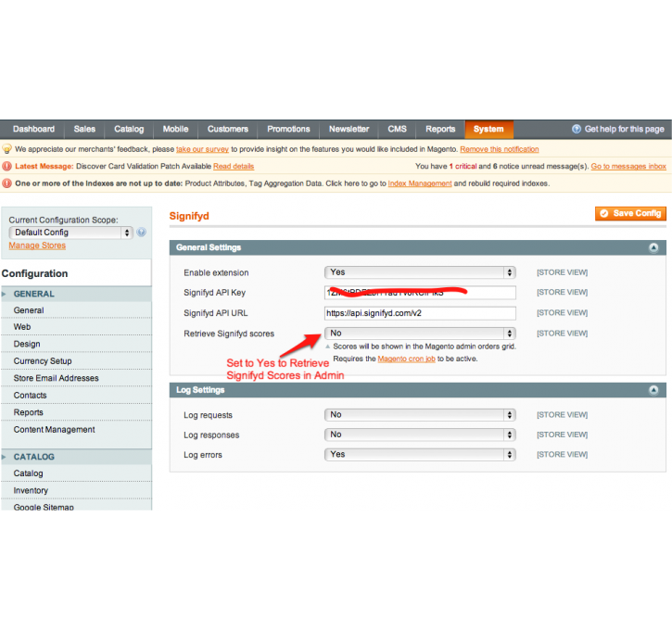Viewport: 672px width, 630px height.
Task: Open the Log errors dropdown
Action: coord(420,454)
